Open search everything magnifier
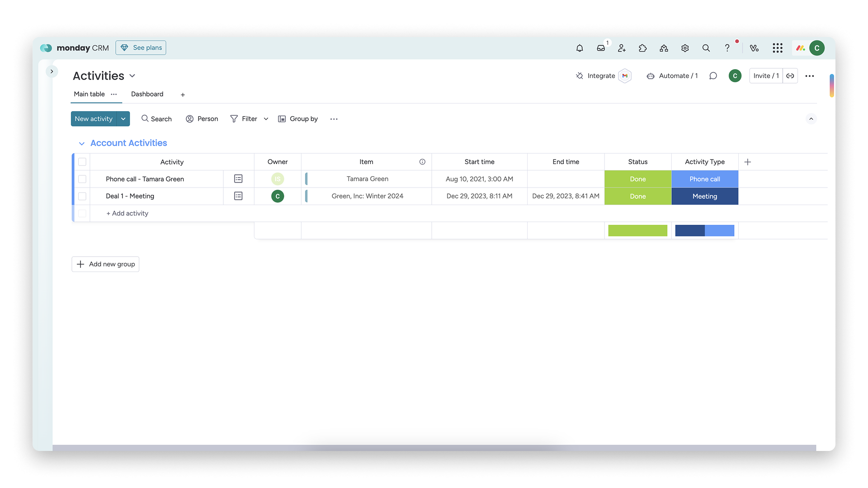This screenshot has height=488, width=868. (706, 48)
